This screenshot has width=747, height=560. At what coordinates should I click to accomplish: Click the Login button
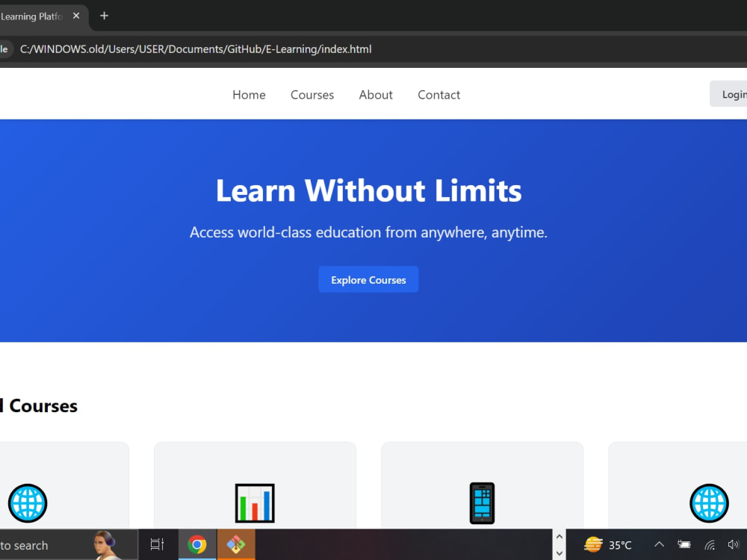click(729, 94)
